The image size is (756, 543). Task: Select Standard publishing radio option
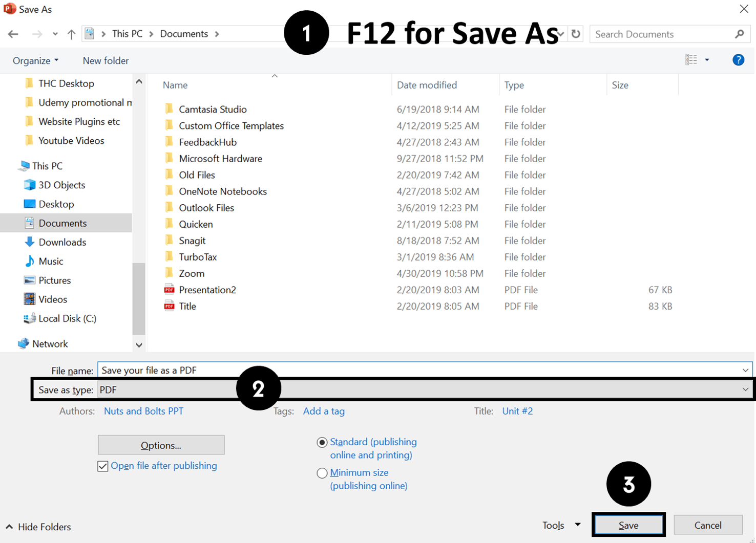pos(322,442)
